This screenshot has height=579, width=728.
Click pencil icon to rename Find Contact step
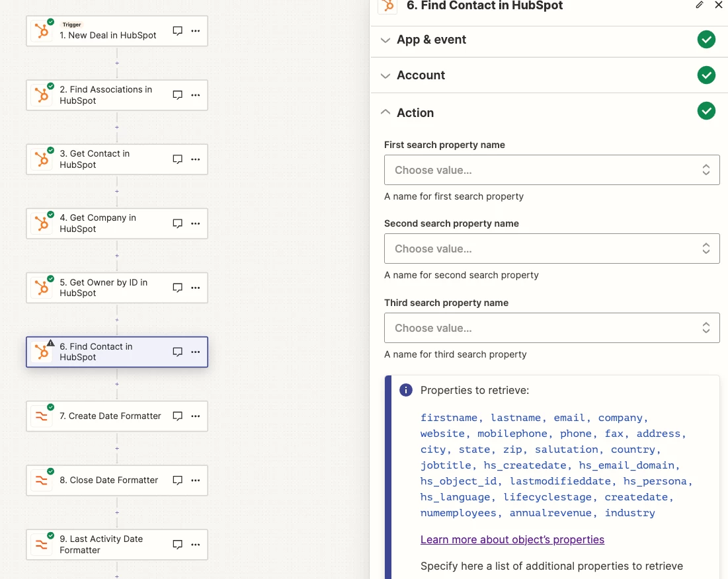pyautogui.click(x=699, y=5)
